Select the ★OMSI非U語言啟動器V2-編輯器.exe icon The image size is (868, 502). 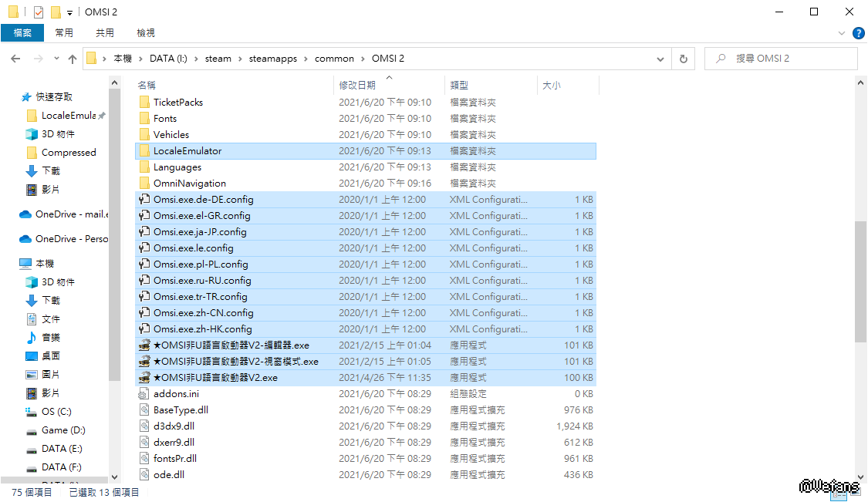[144, 345]
